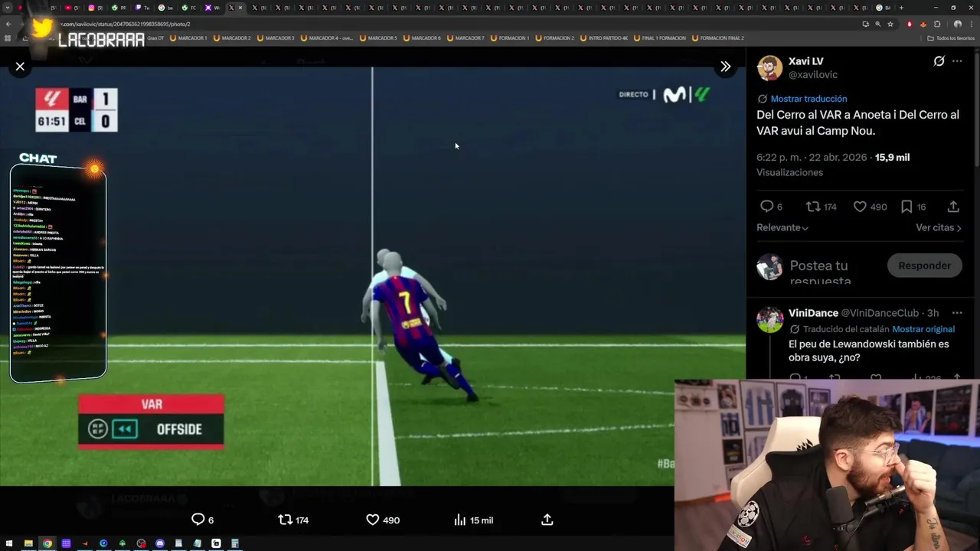
Task: Click Mostrar original on ViniDance reply
Action: [923, 329]
